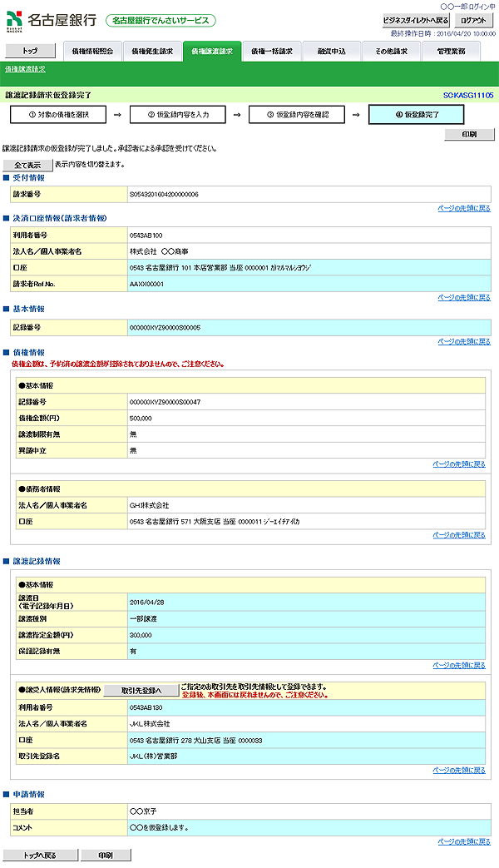Click debtor name GH株式会社
This screenshot has width=499, height=868.
[150, 506]
